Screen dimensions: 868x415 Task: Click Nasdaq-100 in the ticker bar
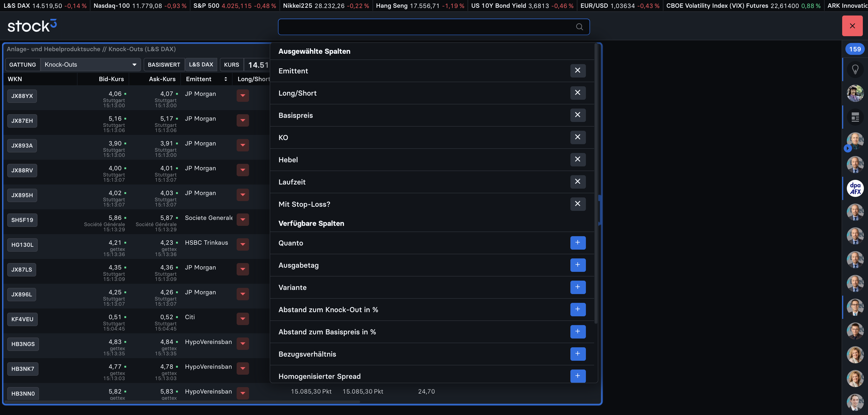pyautogui.click(x=140, y=6)
